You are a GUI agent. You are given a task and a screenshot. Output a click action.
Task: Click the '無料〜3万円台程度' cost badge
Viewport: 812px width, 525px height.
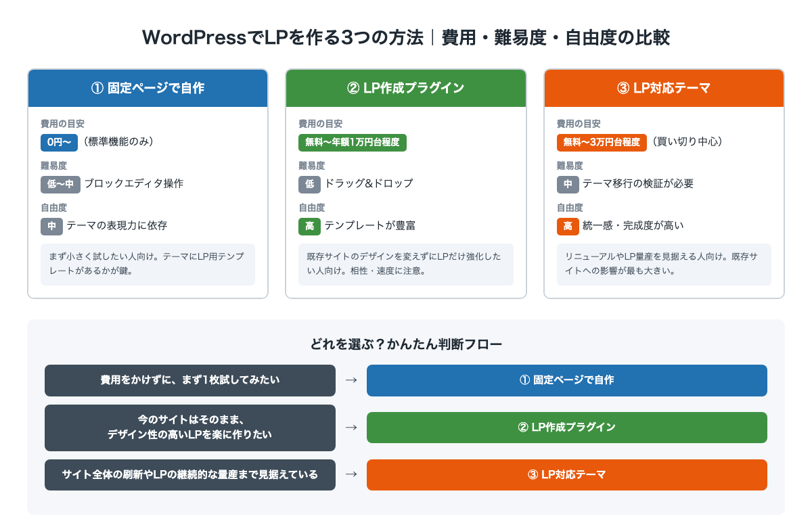click(x=602, y=142)
